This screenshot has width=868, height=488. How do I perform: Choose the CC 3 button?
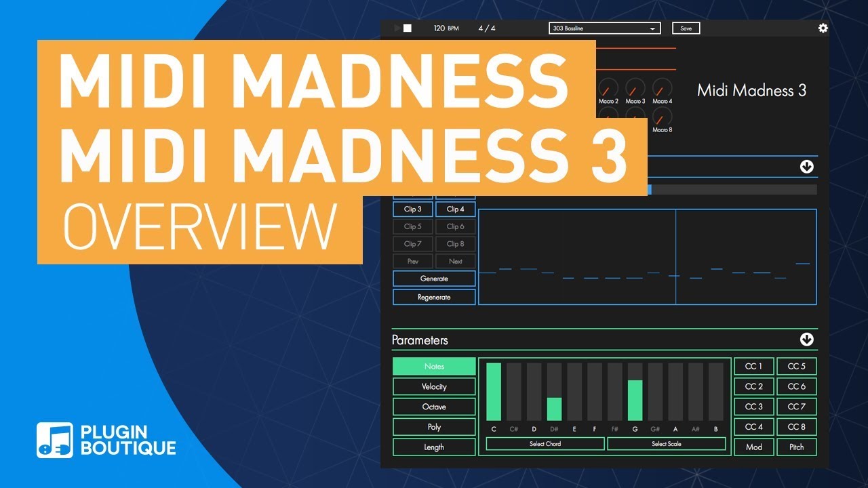754,407
